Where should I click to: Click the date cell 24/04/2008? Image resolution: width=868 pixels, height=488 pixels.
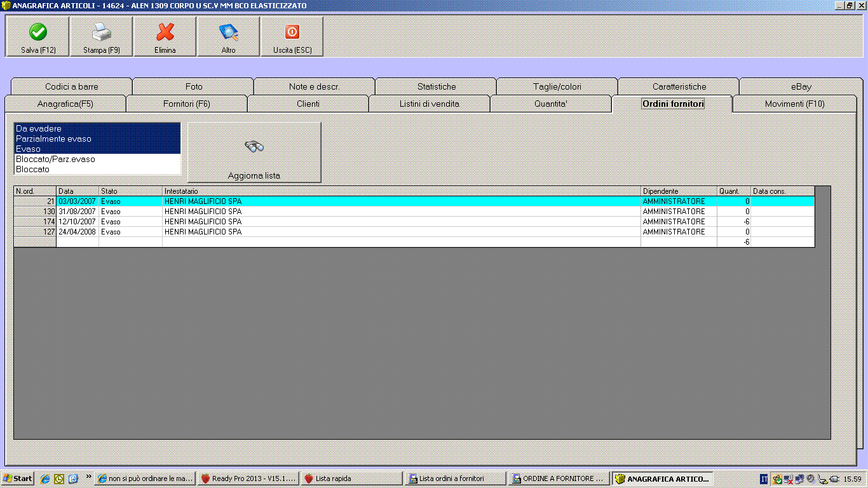(x=78, y=232)
